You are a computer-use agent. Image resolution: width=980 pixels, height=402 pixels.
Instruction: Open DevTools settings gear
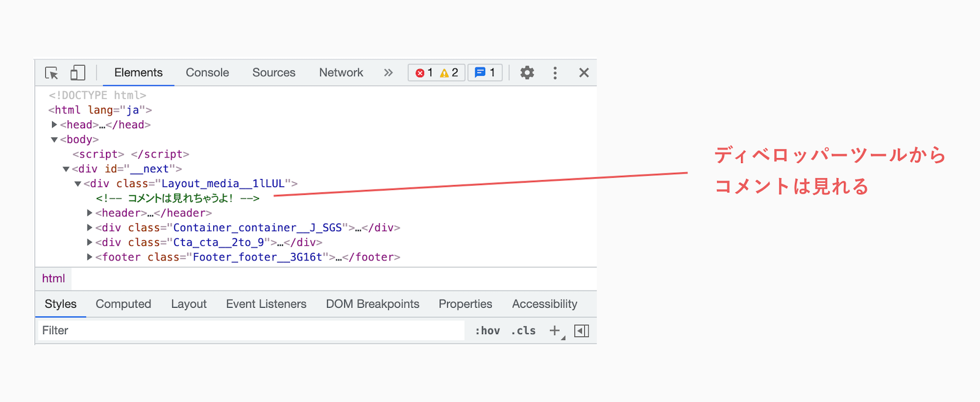(527, 73)
